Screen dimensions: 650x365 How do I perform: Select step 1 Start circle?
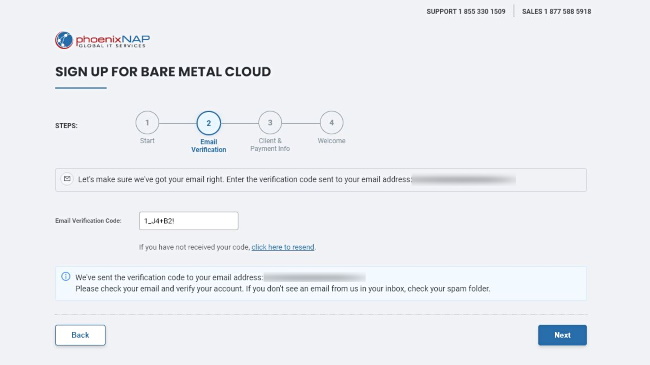point(147,123)
